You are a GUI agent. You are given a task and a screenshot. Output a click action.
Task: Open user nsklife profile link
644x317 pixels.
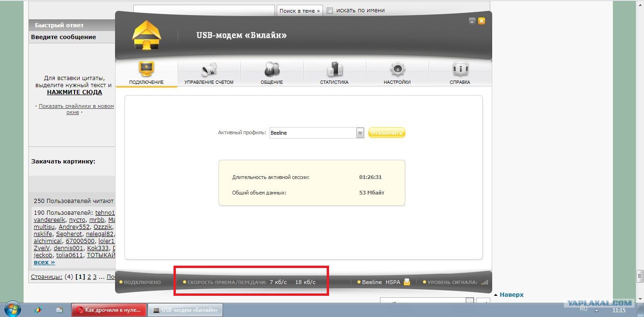pyautogui.click(x=43, y=234)
